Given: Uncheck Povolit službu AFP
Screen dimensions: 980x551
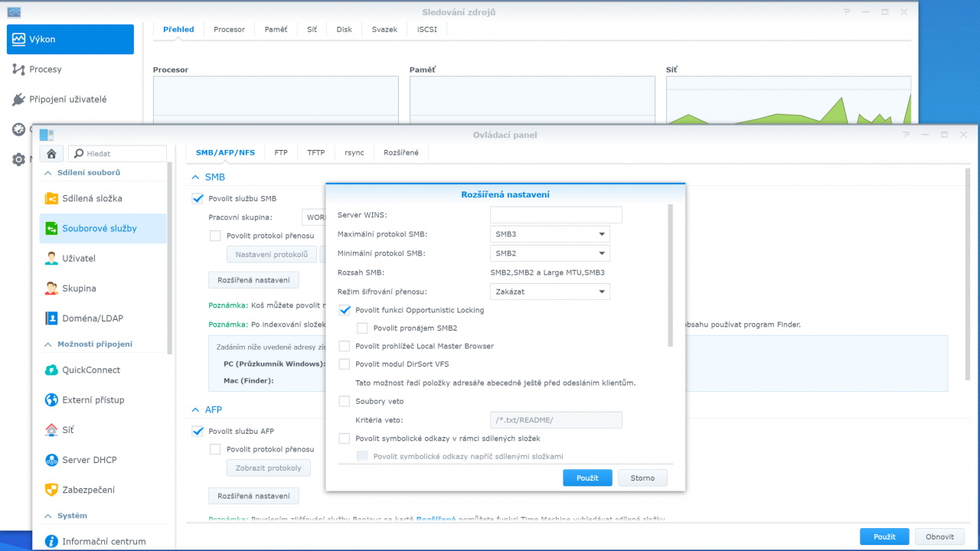Looking at the screenshot, I should click(x=198, y=431).
